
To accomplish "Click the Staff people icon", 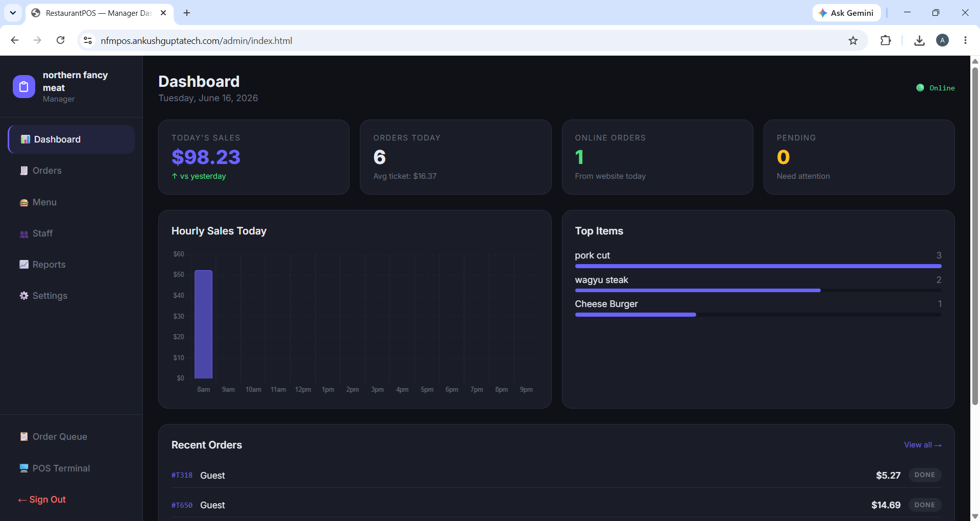I will 24,234.
